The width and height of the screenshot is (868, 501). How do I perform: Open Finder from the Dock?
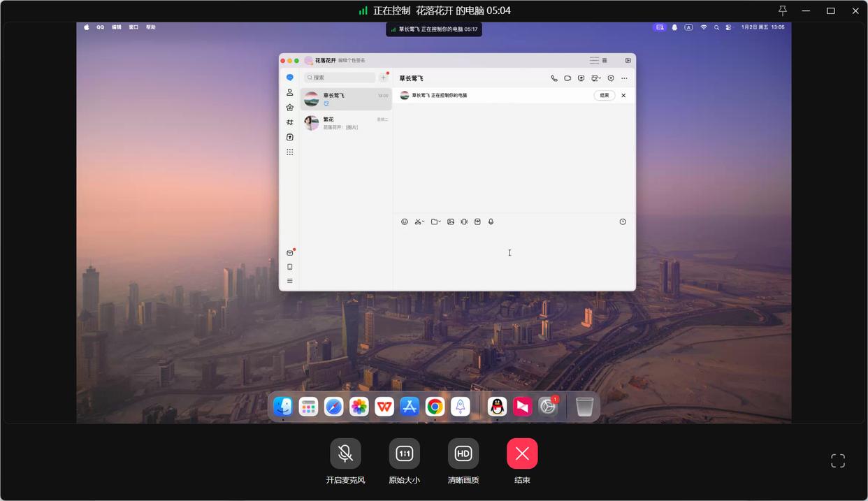[x=283, y=406]
